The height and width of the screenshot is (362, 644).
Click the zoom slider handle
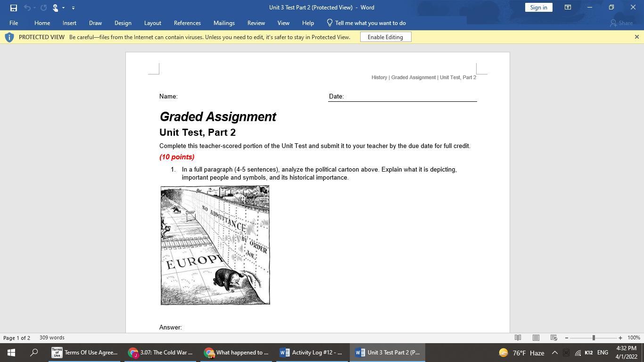coord(594,338)
